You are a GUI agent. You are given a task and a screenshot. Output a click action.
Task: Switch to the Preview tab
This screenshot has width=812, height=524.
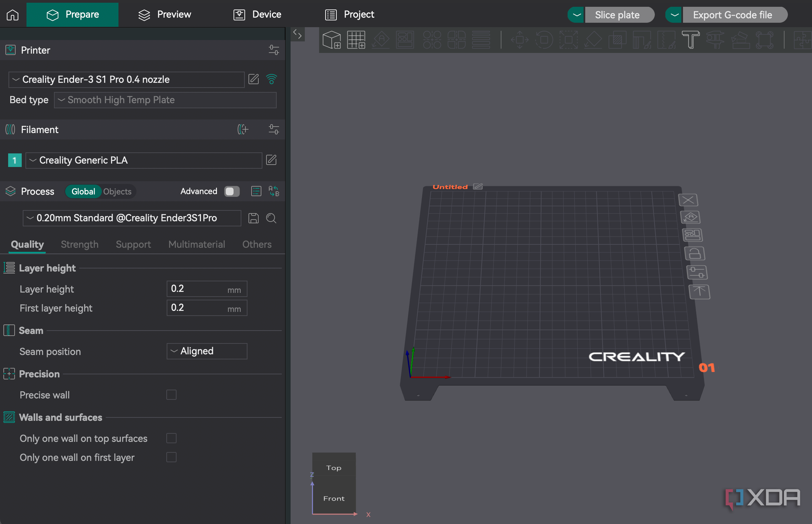165,15
